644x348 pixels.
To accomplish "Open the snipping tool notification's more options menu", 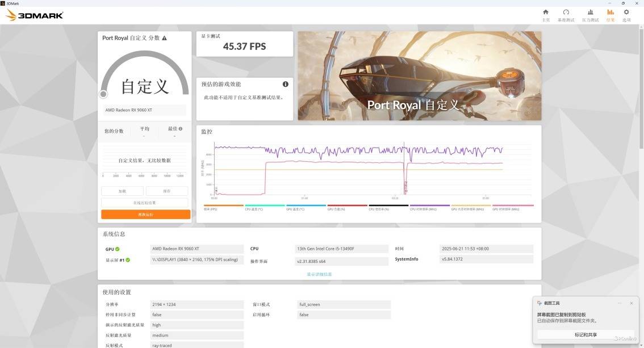I will (620, 303).
